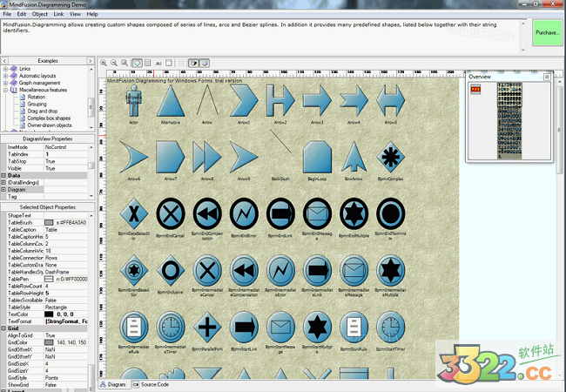566x392 pixels.
Task: Open the Edit menu
Action: pos(22,14)
